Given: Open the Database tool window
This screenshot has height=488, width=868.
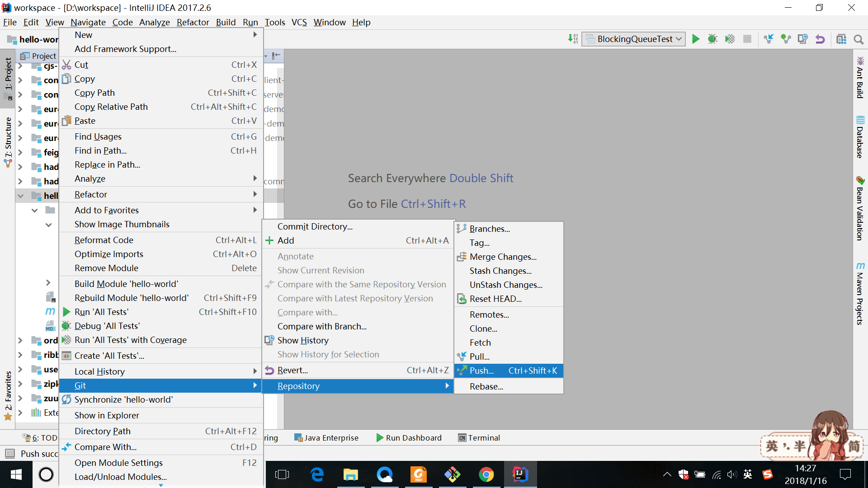Looking at the screenshot, I should point(860,137).
